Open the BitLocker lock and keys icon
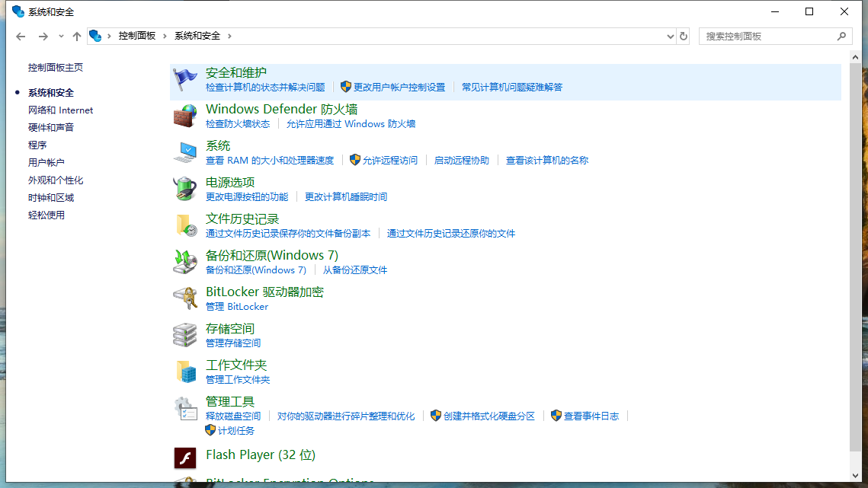The image size is (868, 488). click(185, 298)
